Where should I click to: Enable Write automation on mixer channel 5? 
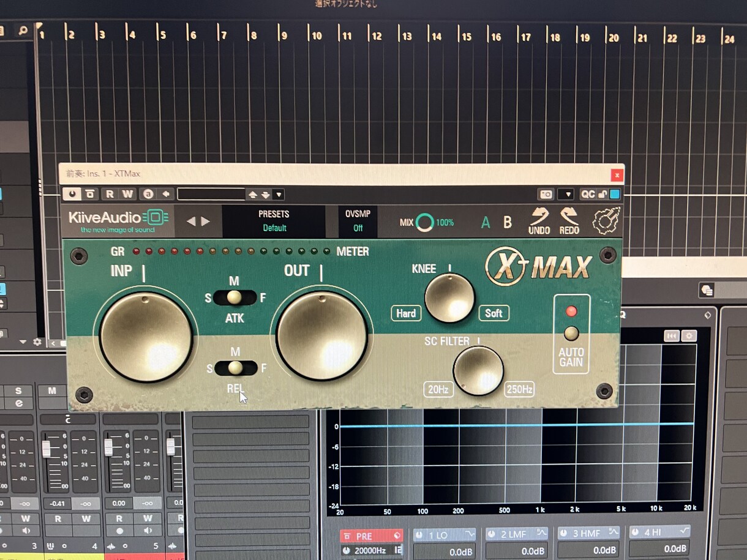148,518
